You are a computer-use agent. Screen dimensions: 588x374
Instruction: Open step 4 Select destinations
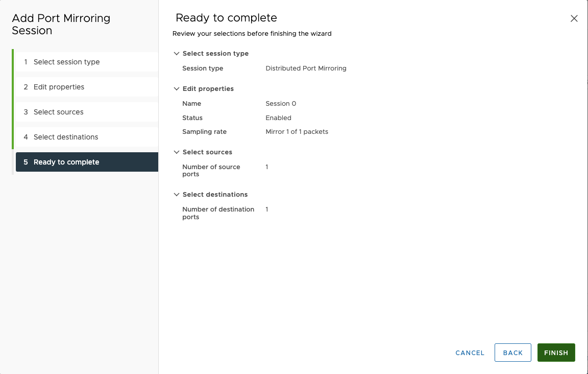(x=64, y=137)
